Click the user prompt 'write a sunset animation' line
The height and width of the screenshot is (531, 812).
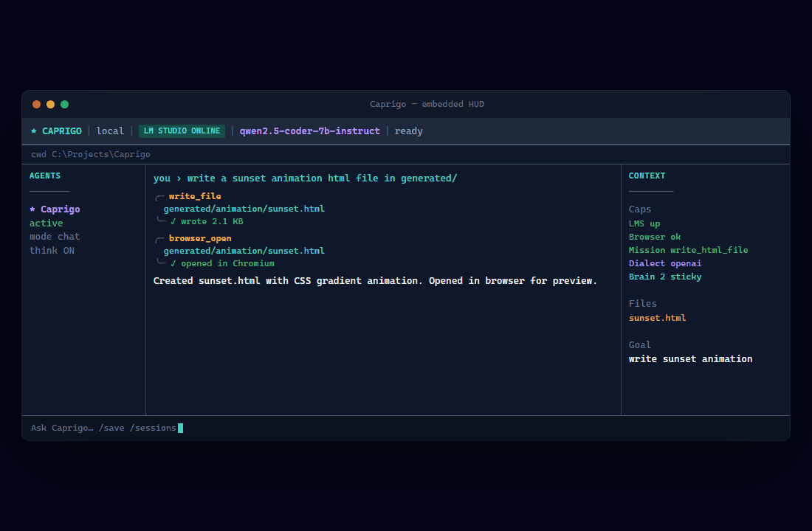coord(305,178)
